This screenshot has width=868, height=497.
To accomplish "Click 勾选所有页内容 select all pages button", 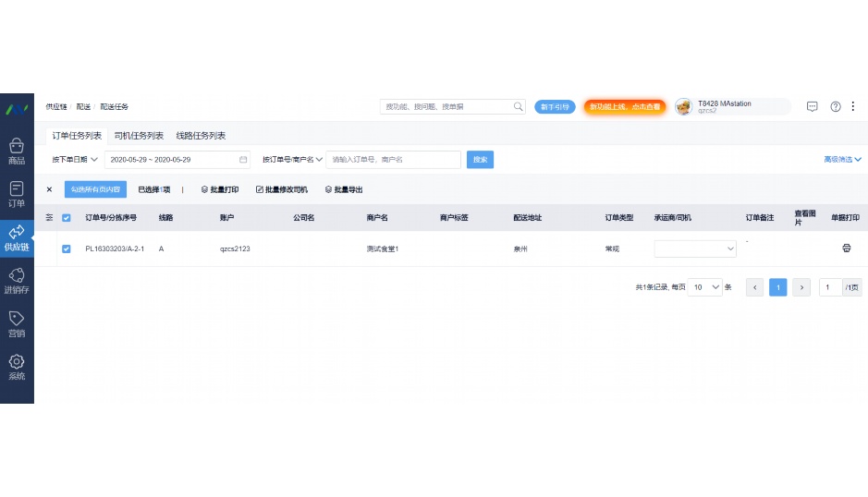I will 95,189.
